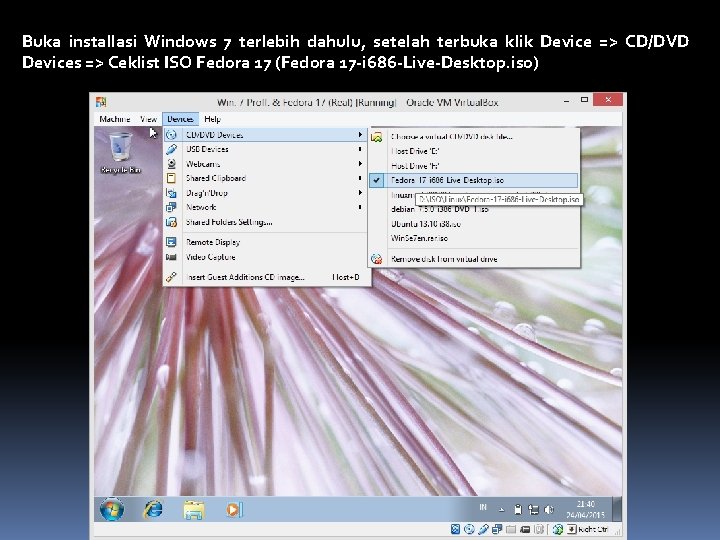Image resolution: width=720 pixels, height=540 pixels.
Task: Open the Recycle Bin desktop icon
Action: (120, 152)
